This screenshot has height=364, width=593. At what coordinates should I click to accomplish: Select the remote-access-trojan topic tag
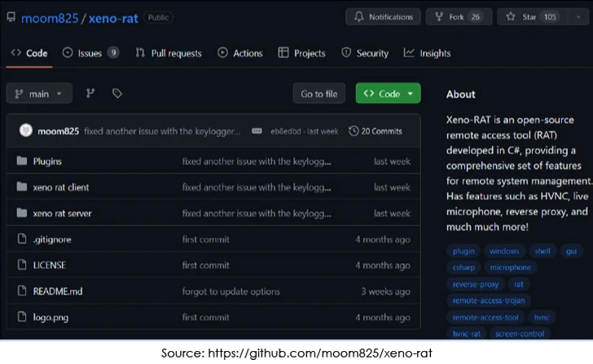click(x=489, y=300)
